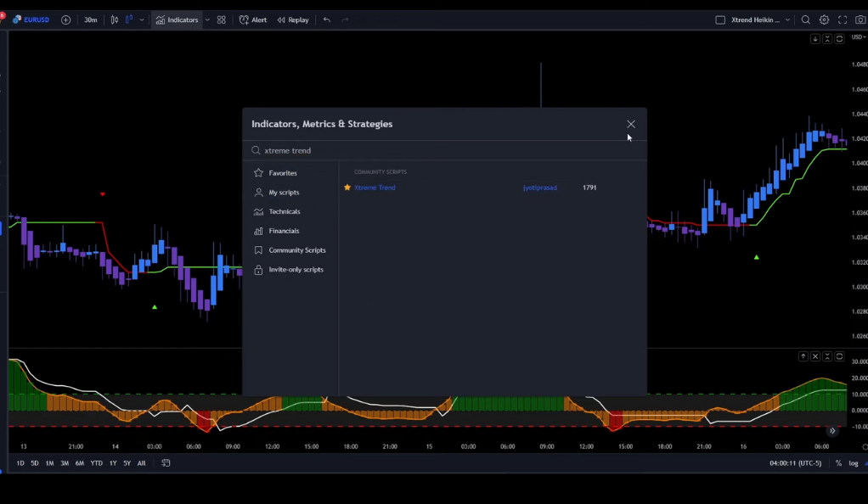Open the 30m interval selector
868x504 pixels.
[x=90, y=20]
